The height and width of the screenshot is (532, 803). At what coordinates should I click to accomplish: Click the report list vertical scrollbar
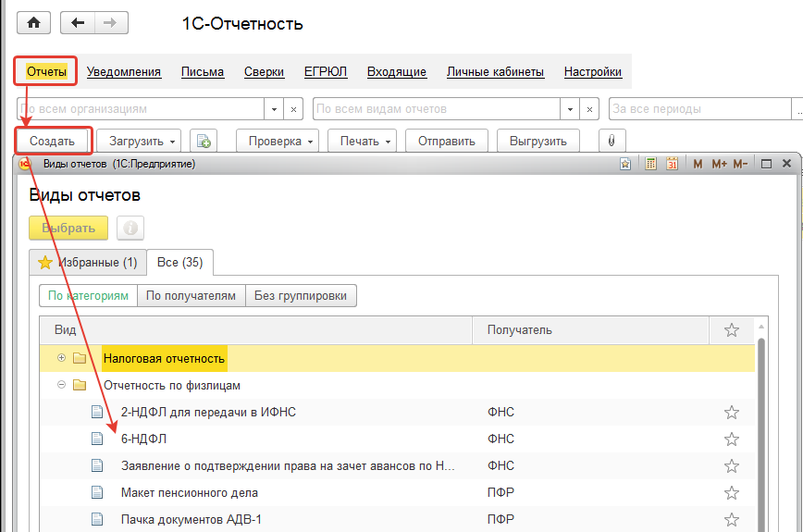point(761,434)
